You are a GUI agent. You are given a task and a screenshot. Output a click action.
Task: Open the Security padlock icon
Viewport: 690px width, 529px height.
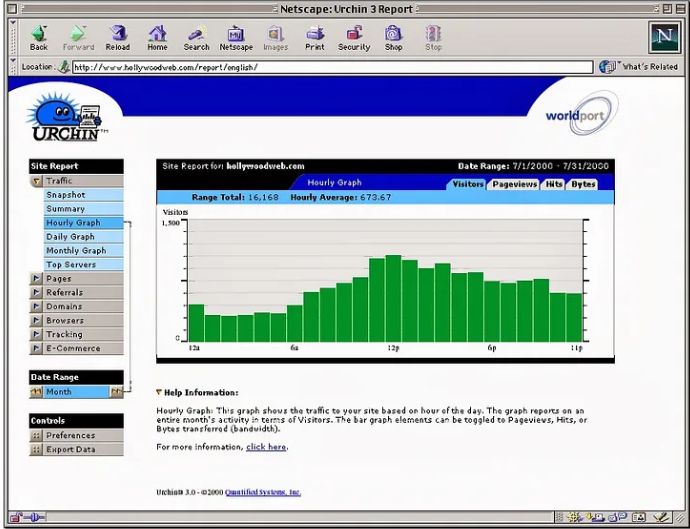[x=354, y=35]
